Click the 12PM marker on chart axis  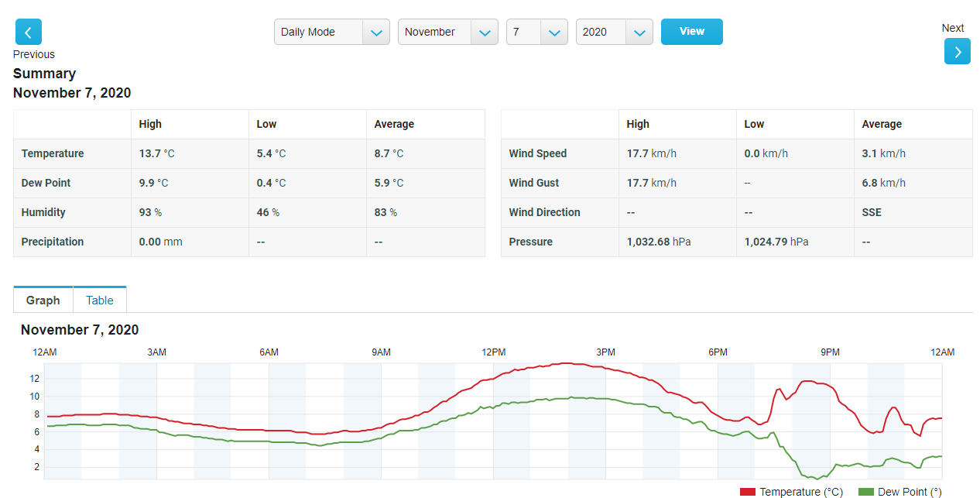click(x=493, y=352)
